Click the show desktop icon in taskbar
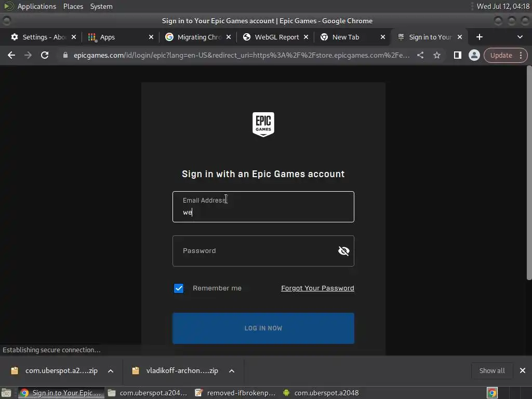 (6, 393)
